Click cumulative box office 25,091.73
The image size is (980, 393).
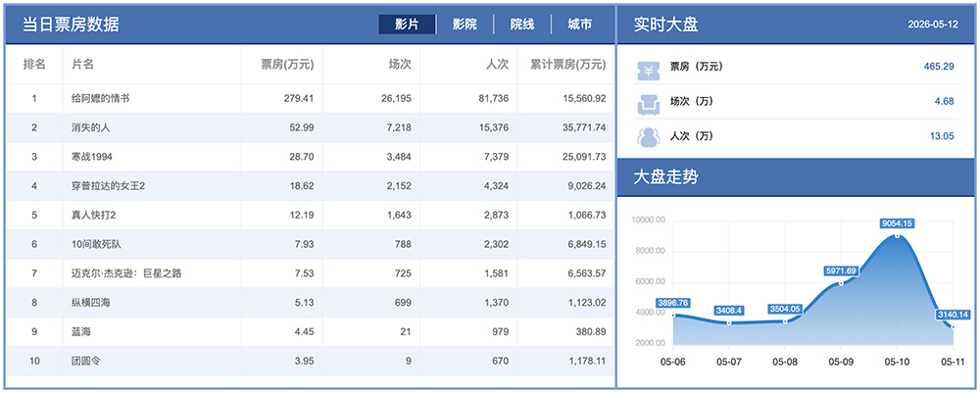(584, 157)
